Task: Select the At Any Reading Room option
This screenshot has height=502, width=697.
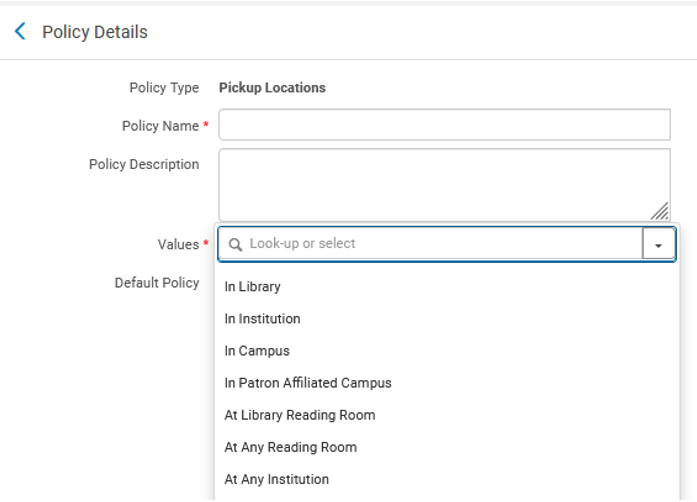Action: coord(290,447)
